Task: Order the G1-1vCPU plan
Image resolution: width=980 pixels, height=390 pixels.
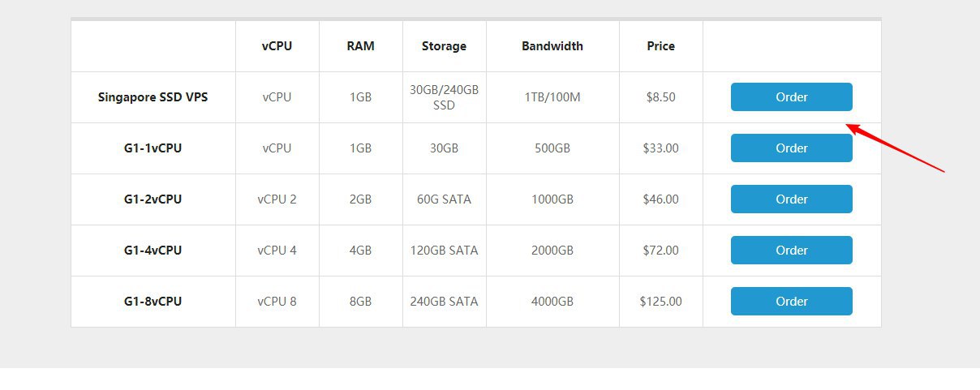Action: [791, 148]
